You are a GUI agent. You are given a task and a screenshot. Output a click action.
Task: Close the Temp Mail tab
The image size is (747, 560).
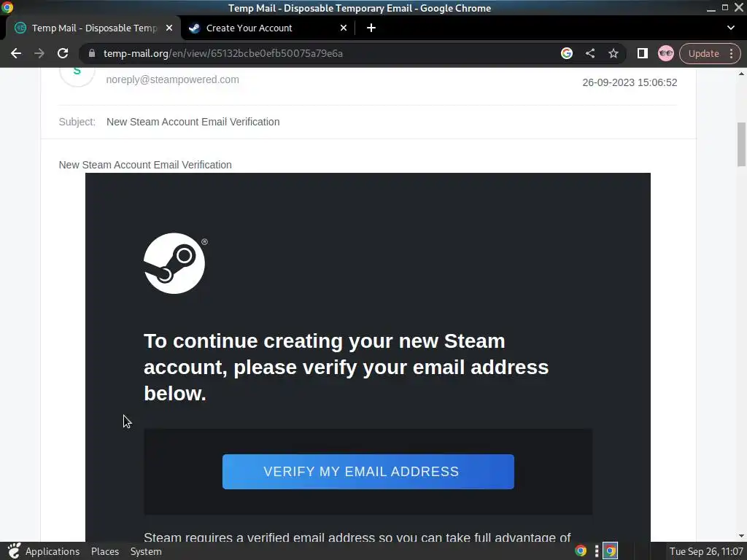coord(169,28)
